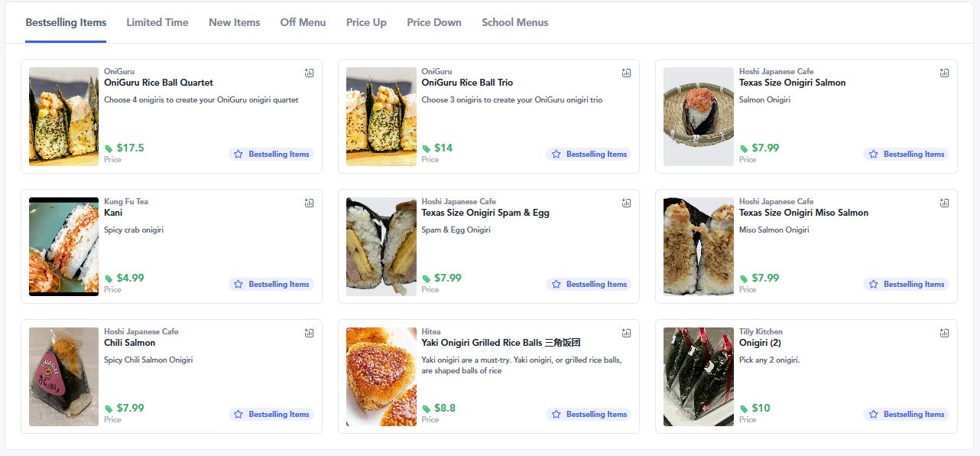980x456 pixels.
Task: Click the chart icon on the Yaki Onigiri card
Action: [626, 333]
